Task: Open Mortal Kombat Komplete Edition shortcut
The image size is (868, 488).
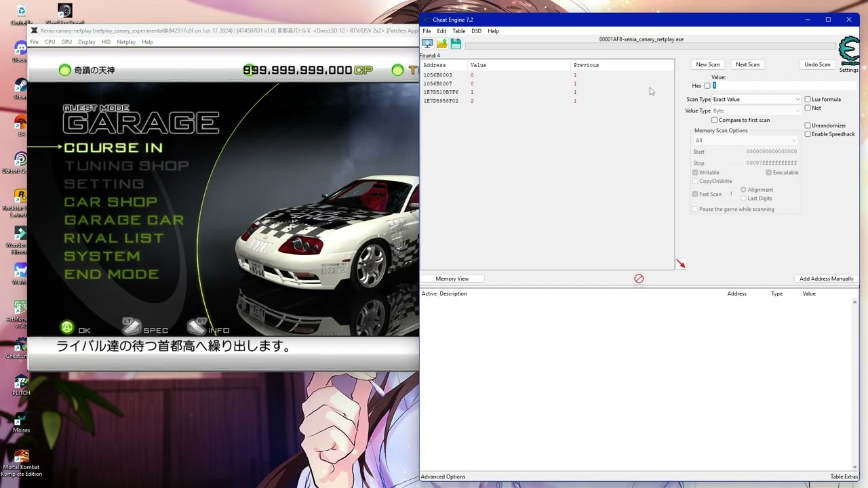Action: point(21,464)
